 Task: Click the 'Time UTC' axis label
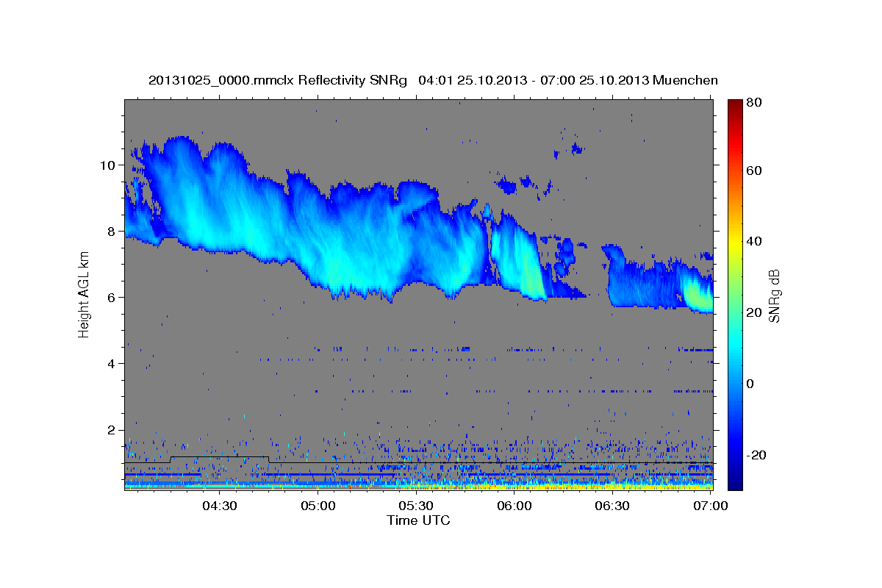(418, 520)
